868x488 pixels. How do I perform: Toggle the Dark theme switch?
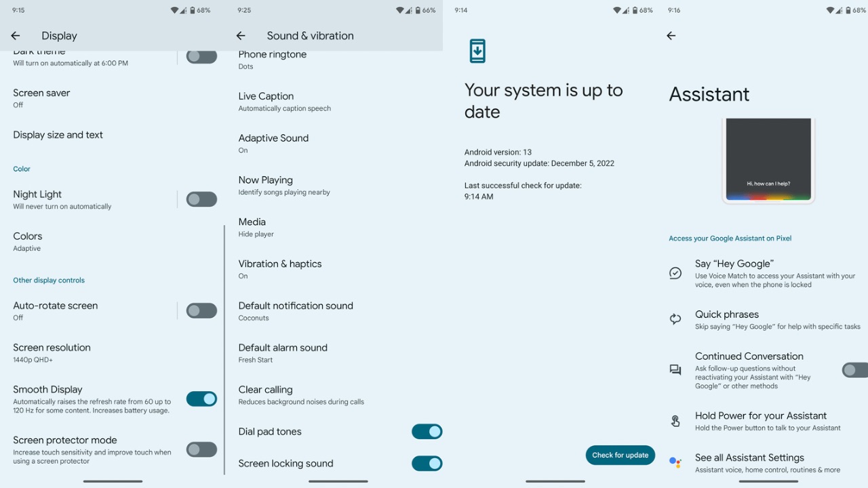click(x=201, y=57)
